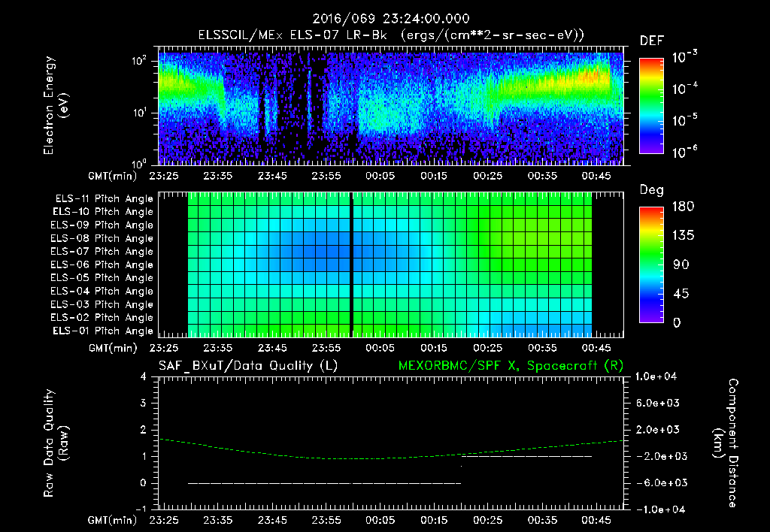This screenshot has width=770, height=532.
Task: Select the ELS-02 Pitch Angle row label
Action: (102, 318)
